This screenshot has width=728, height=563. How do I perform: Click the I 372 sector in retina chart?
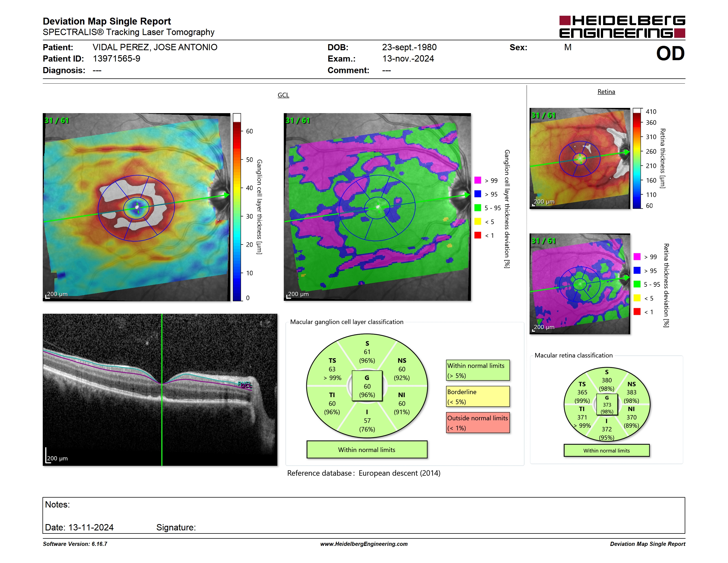(x=607, y=429)
